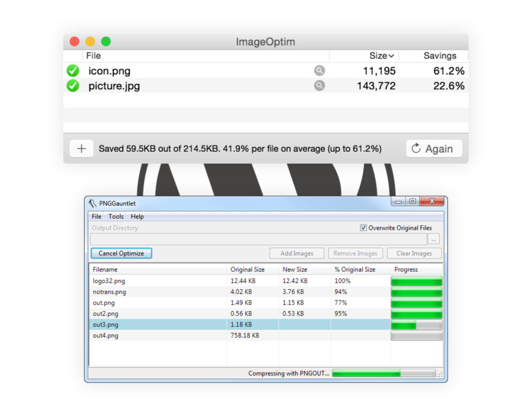Screen dimensions: 532x399
Task: Close the PNGGauntlet window
Action: 432,201
